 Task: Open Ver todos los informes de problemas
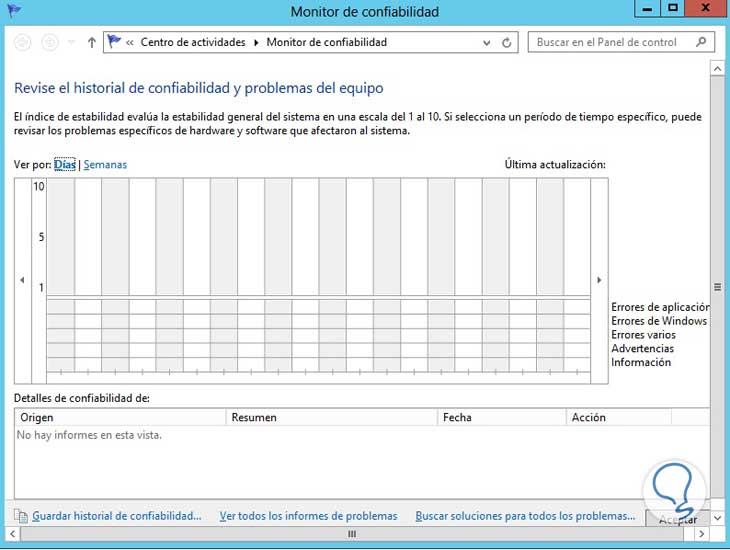308,516
